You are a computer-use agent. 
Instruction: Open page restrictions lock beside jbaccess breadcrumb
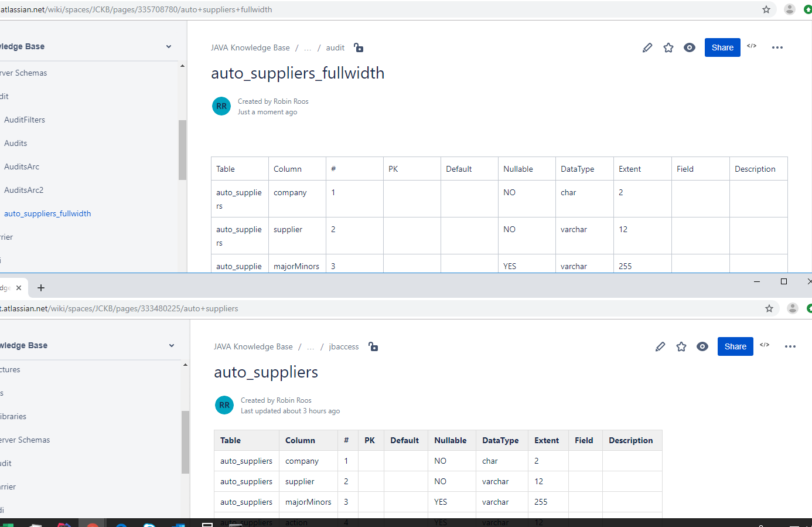pos(373,346)
